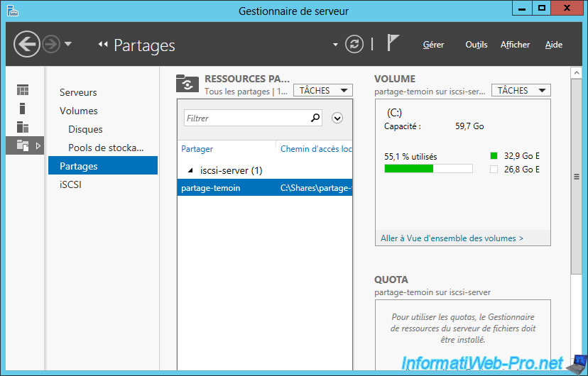
Task: Select the All Servers icon in sidebar
Action: (23, 127)
